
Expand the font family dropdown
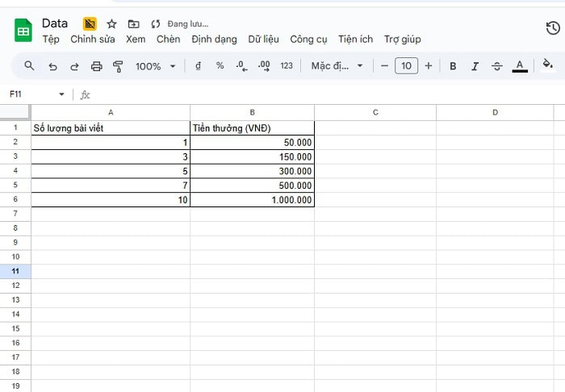click(x=337, y=66)
